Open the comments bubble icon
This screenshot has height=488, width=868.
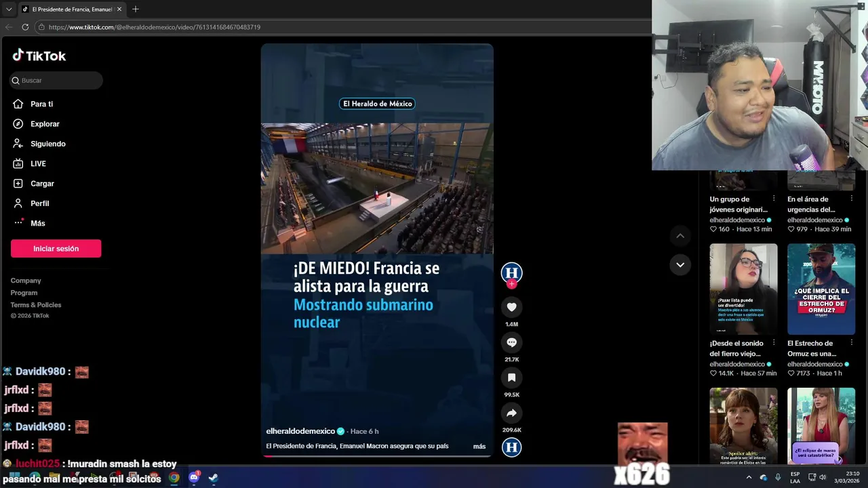(x=511, y=342)
